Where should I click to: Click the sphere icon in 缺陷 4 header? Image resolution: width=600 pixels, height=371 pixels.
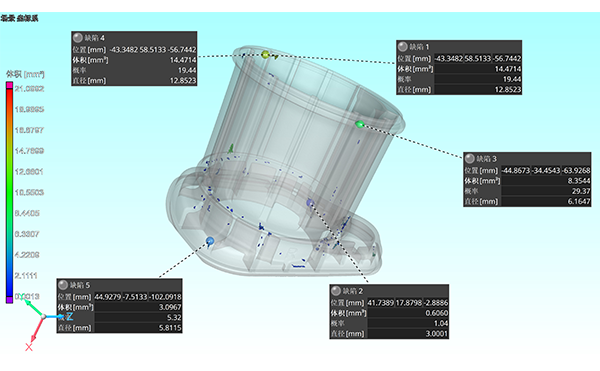(x=78, y=37)
